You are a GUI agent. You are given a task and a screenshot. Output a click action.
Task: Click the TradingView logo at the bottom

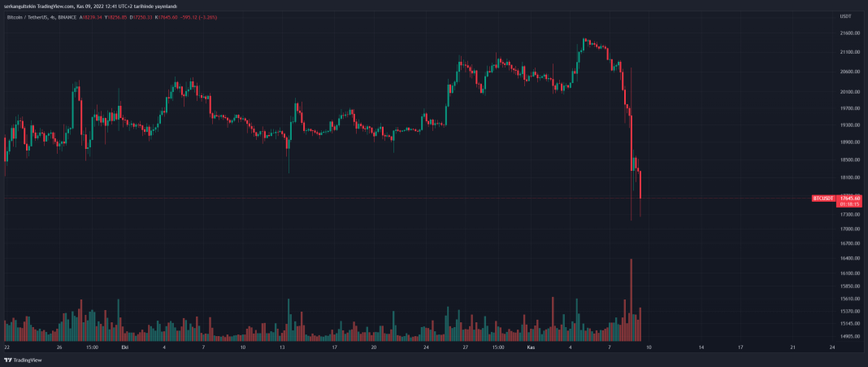click(x=23, y=360)
